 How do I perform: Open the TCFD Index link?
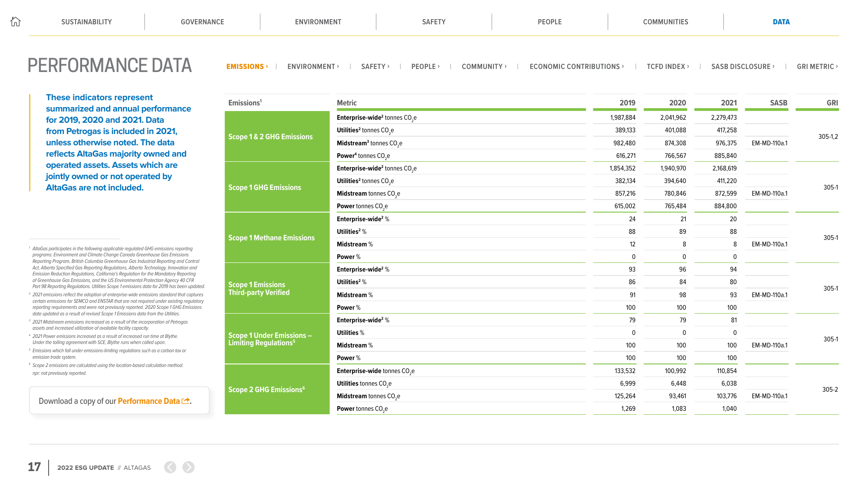[x=668, y=66]
